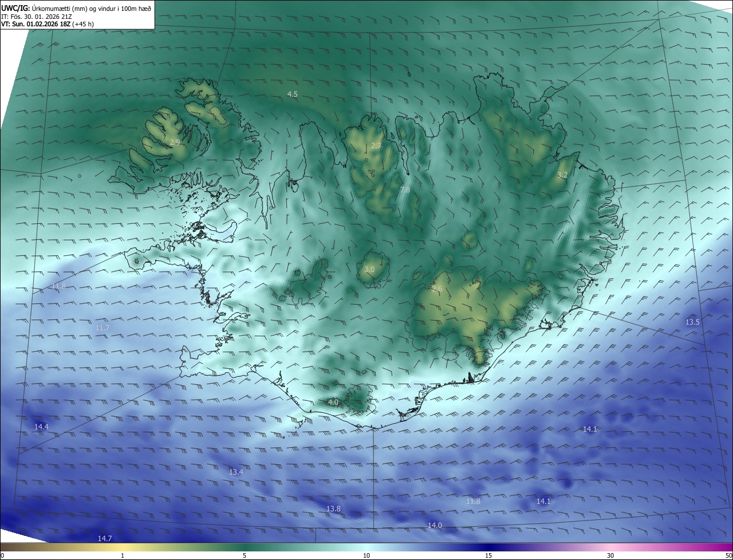Click the '2.7' value label

click(376, 146)
